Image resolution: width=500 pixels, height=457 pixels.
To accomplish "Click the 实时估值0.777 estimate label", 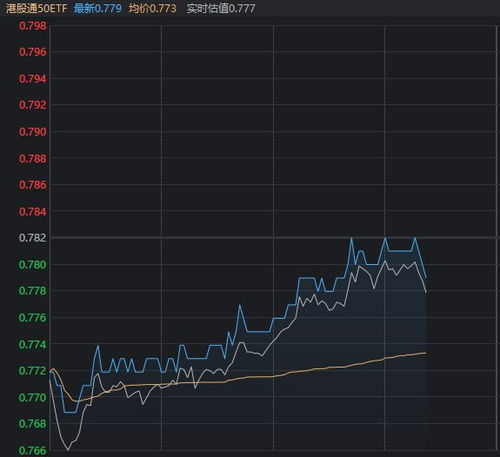I will [221, 8].
